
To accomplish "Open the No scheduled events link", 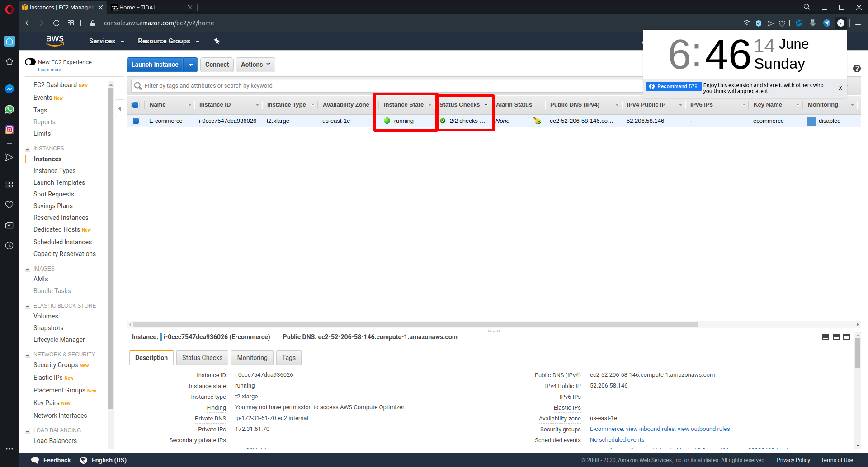I will 617,440.
